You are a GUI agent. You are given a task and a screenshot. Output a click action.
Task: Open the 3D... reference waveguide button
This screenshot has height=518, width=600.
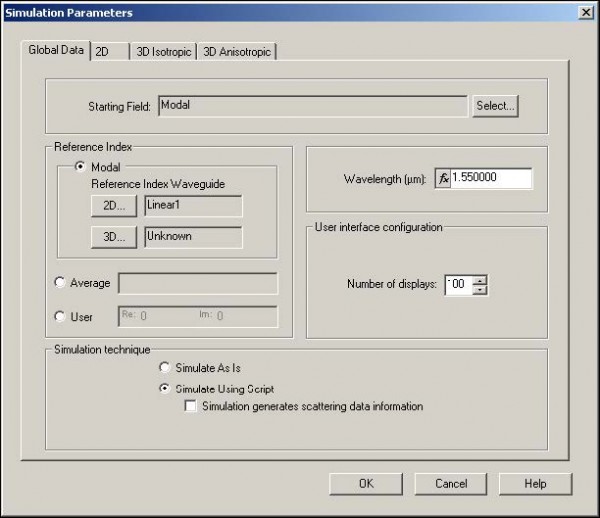click(114, 237)
